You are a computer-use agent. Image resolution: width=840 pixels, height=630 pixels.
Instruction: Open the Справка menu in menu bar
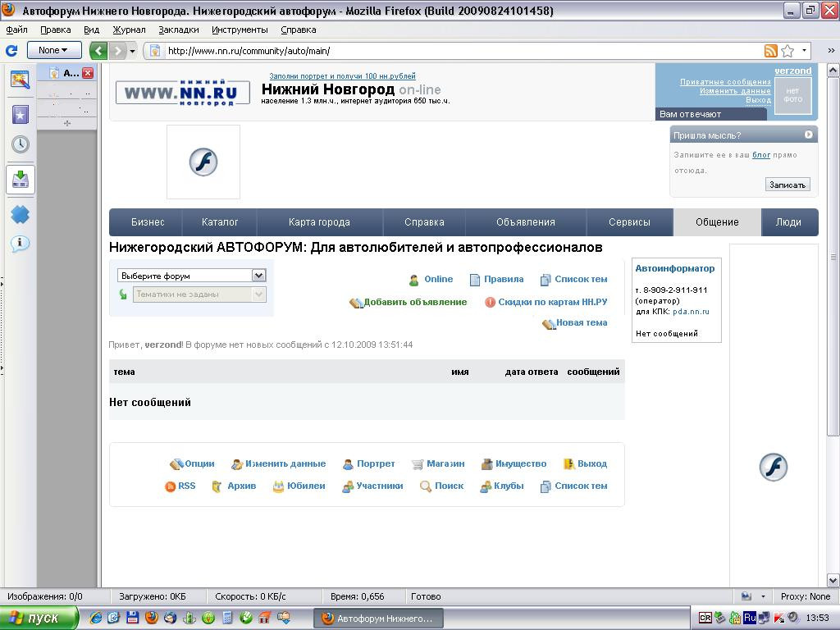point(299,30)
